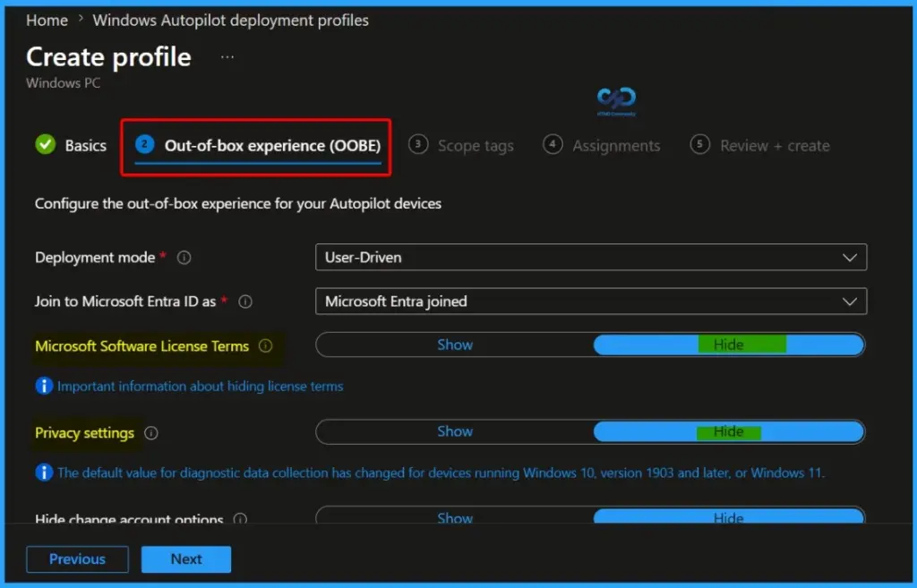Click the Hide change account options label
Viewport: 917px width, 588px height.
(x=129, y=518)
